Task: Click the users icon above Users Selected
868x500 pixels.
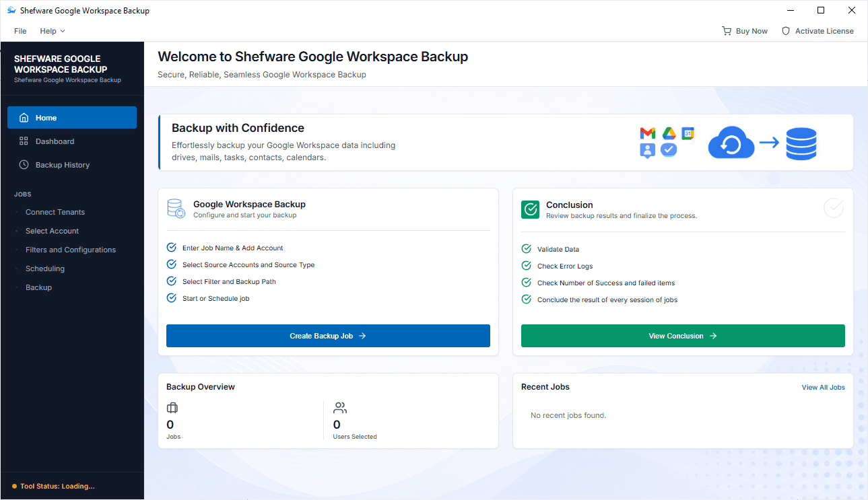Action: click(x=340, y=408)
